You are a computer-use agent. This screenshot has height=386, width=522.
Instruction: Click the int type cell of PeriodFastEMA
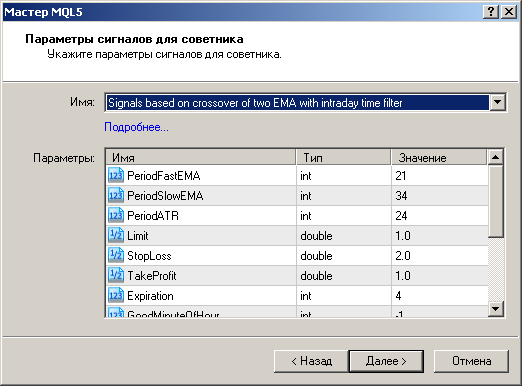[344, 176]
